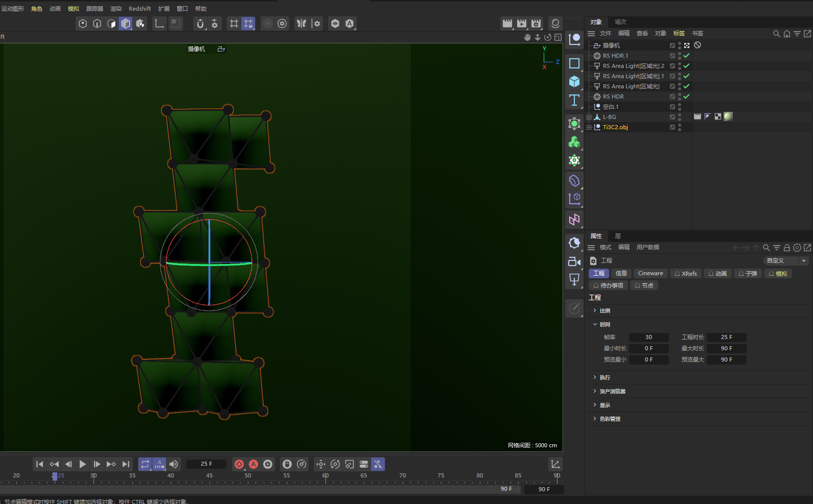Open the green Cloner MoGraph tool
Image resolution: width=813 pixels, height=504 pixels.
(574, 142)
